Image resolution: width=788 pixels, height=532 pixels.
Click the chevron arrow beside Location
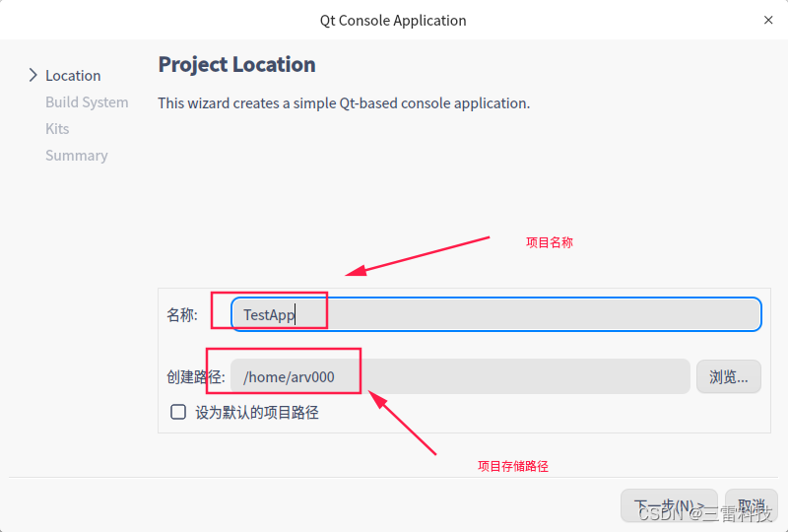[33, 76]
